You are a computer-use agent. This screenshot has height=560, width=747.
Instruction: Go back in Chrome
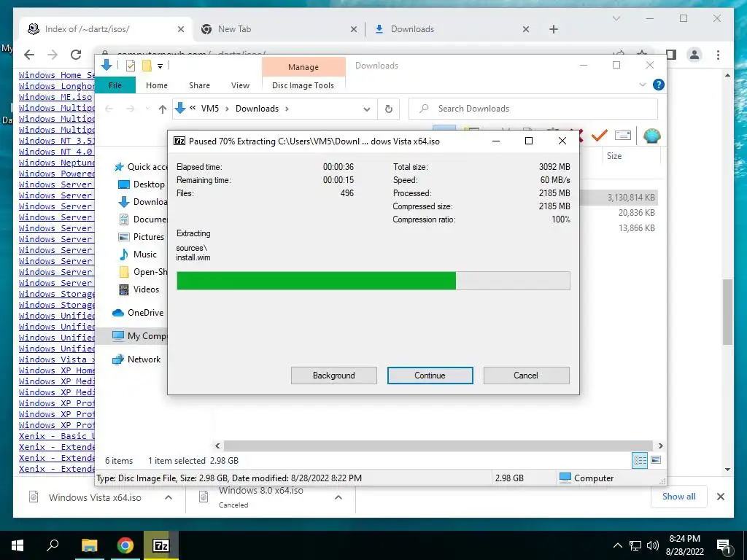click(29, 55)
